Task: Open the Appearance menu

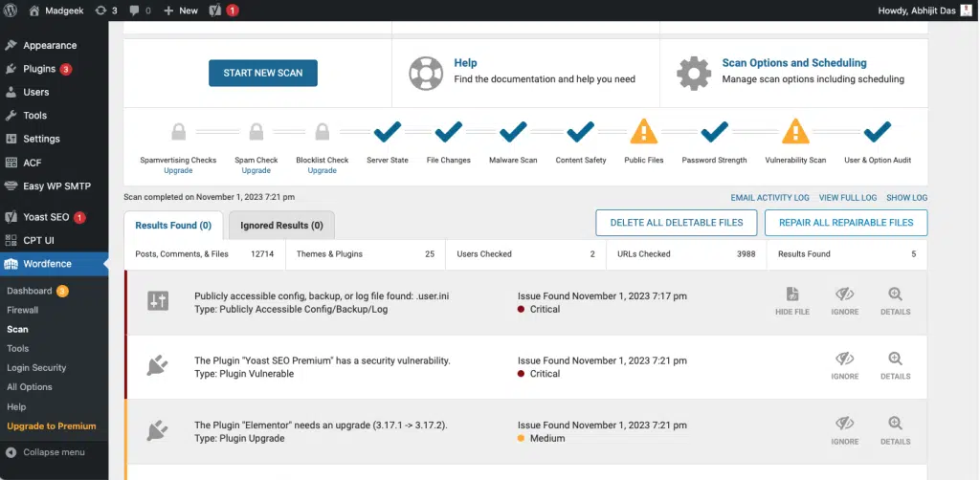Action: [50, 46]
